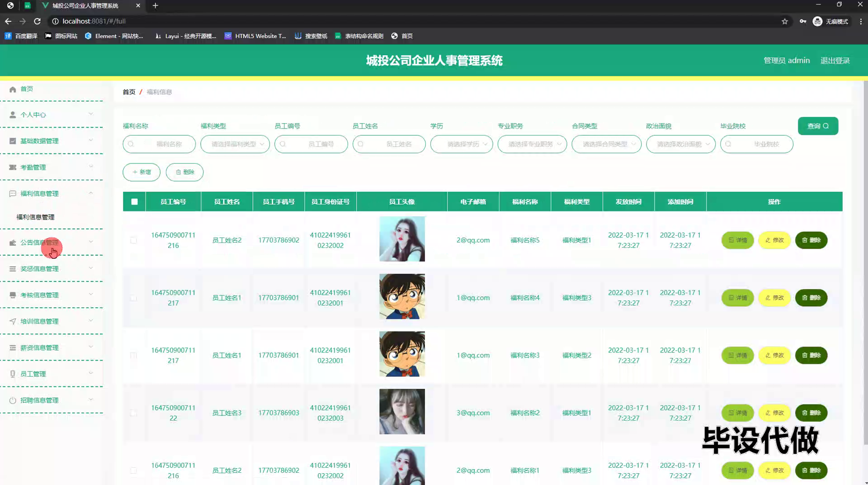Click the 考核信息管理 sidebar icon

[13, 295]
